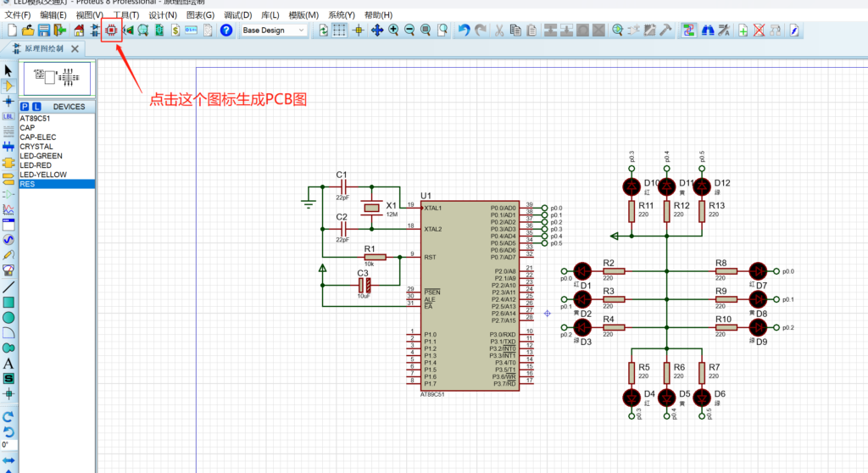Open the Base Design dropdown
Screen dimensions: 868x473
274,31
